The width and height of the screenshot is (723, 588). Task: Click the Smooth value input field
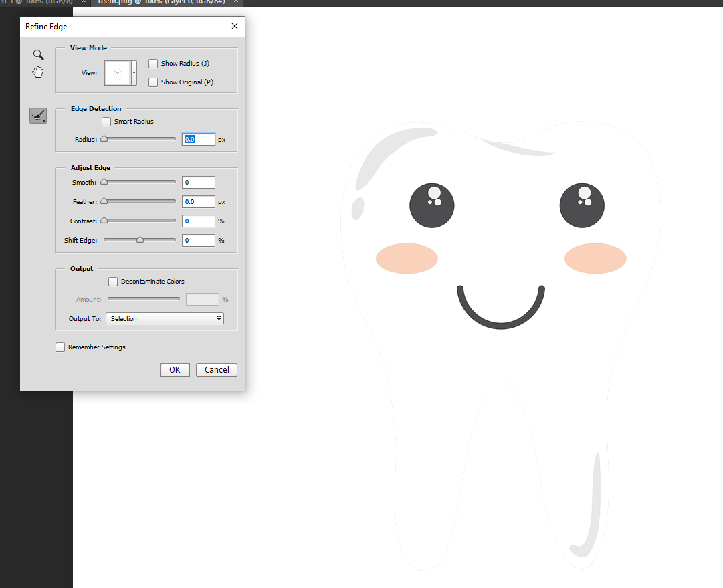pyautogui.click(x=199, y=183)
